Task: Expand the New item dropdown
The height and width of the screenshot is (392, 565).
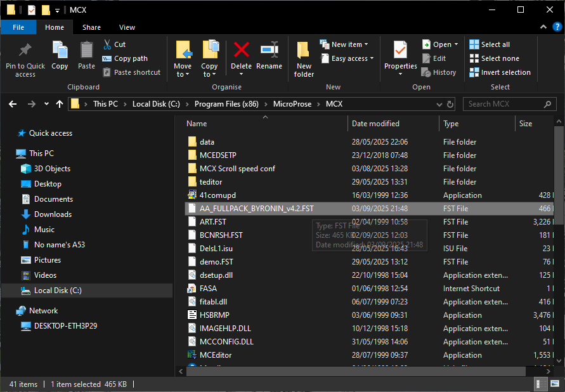Action: [x=346, y=44]
